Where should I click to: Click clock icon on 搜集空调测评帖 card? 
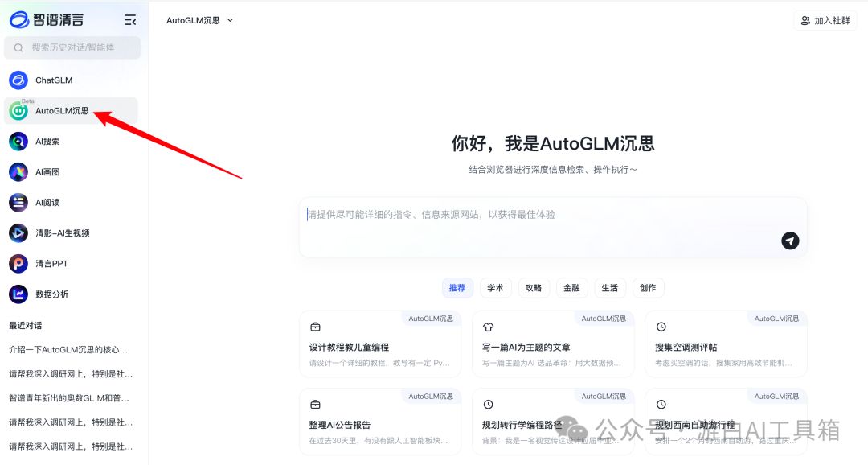(661, 327)
